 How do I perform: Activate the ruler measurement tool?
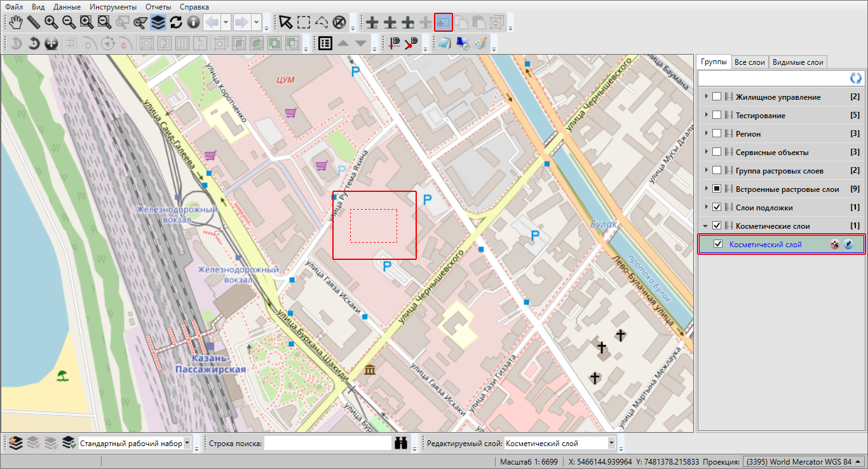point(33,22)
